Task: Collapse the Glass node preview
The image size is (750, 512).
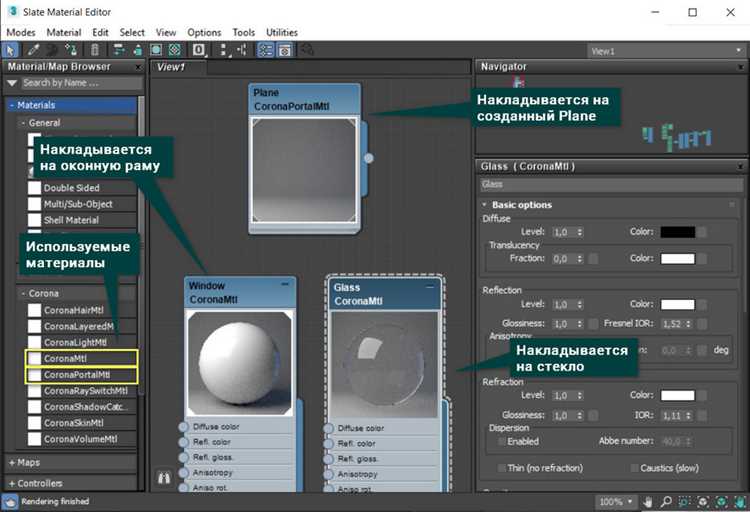Action: (x=430, y=287)
